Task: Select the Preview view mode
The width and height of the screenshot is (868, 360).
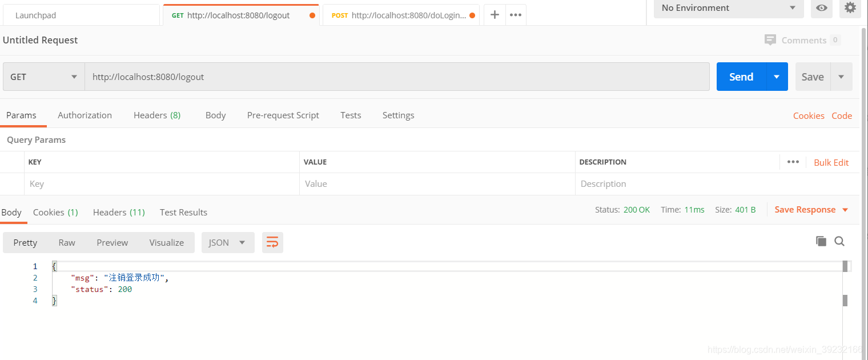Action: click(x=112, y=242)
